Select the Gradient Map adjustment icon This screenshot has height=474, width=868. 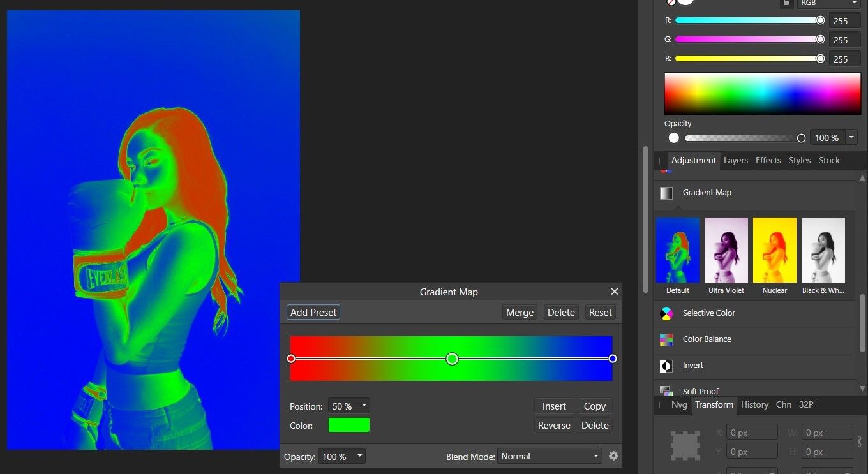coord(666,193)
